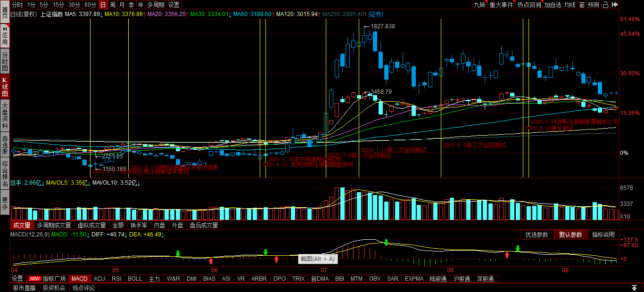Click the X10 volume scale indicator

coord(624,217)
